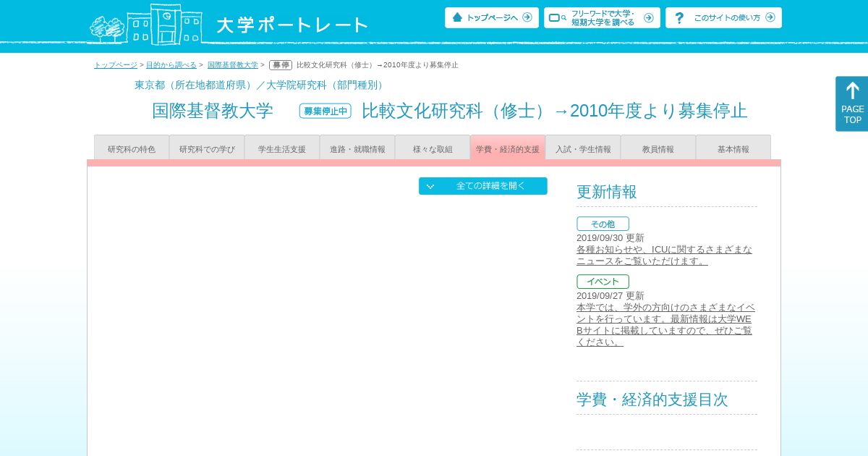
Task: Click arrow icon on このサイトの使い方 button
Action: (770, 17)
